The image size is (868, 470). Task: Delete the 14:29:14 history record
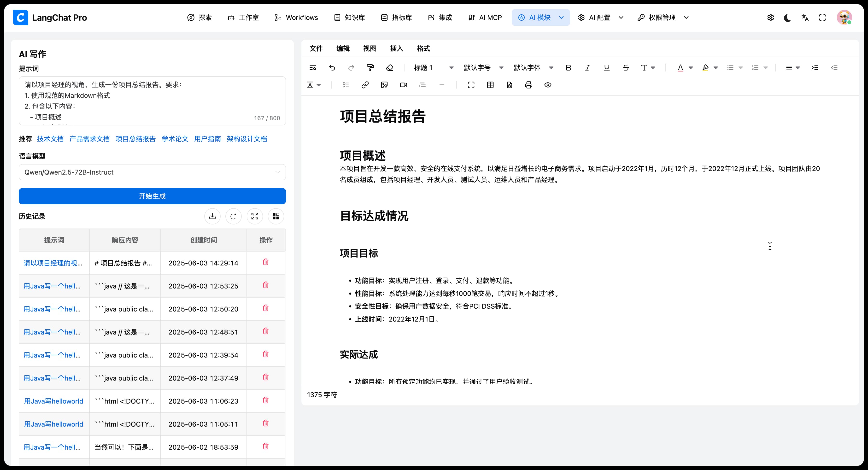pyautogui.click(x=265, y=262)
